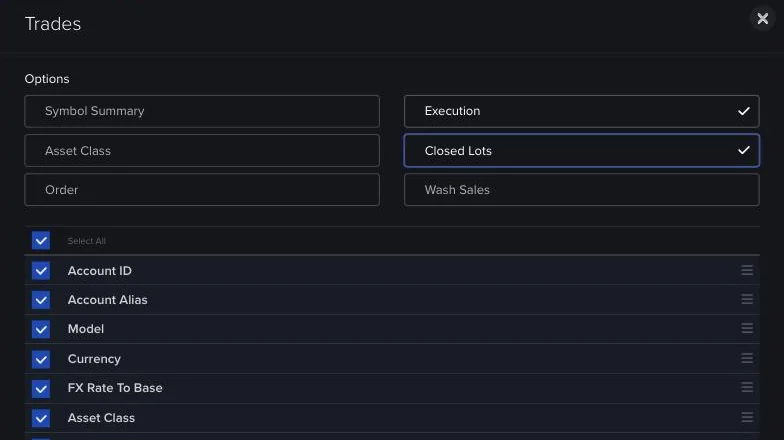Click the Select All label text
Image resolution: width=784 pixels, height=440 pixels.
[x=86, y=241]
